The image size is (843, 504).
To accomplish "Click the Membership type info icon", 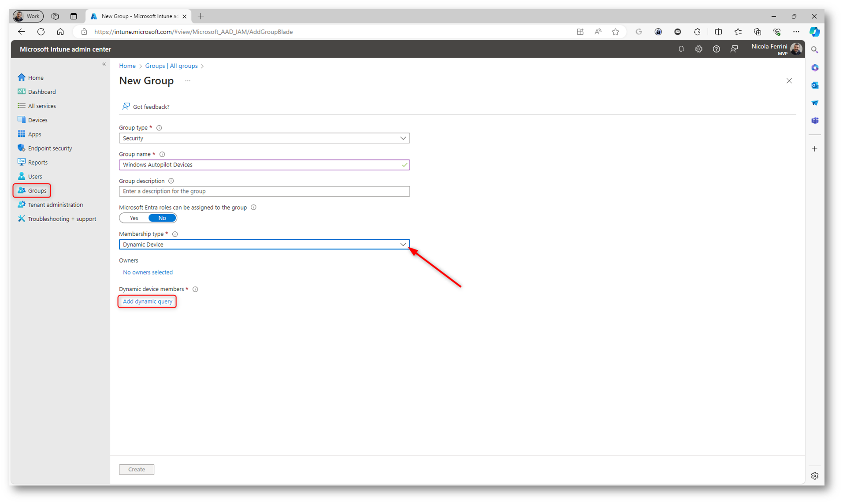I will coord(175,234).
